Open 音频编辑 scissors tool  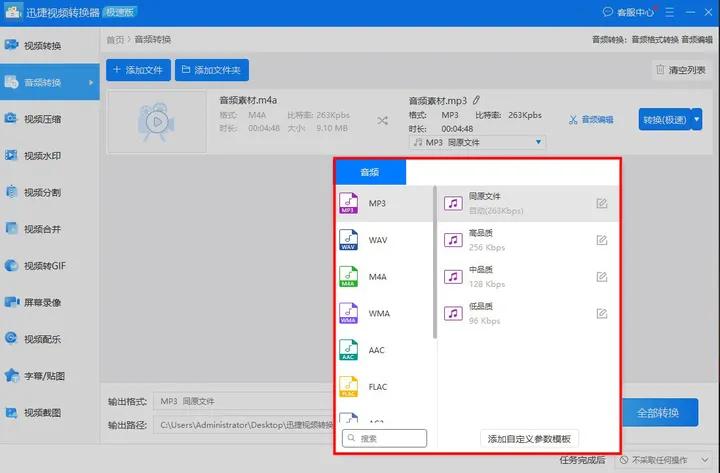click(x=591, y=120)
